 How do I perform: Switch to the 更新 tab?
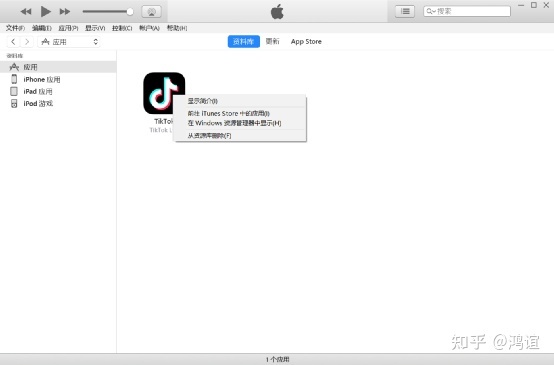[x=272, y=41]
